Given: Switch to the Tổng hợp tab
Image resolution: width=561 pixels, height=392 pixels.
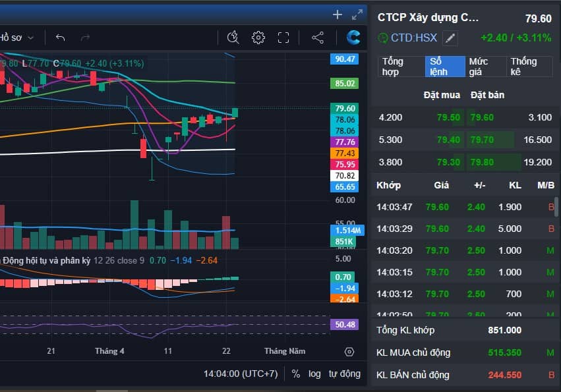Looking at the screenshot, I should click(401, 67).
